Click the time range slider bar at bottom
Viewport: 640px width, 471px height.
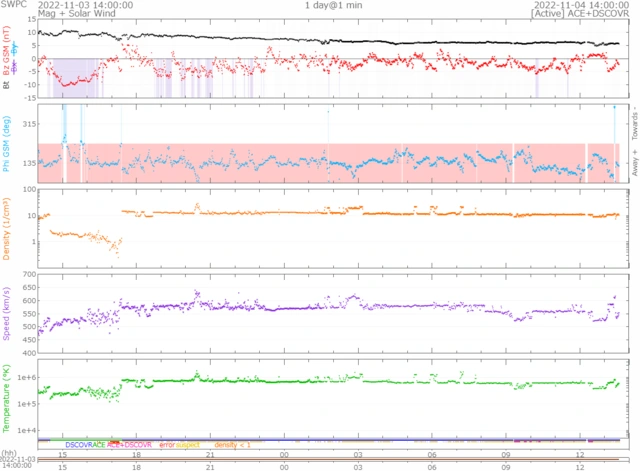pyautogui.click(x=329, y=460)
